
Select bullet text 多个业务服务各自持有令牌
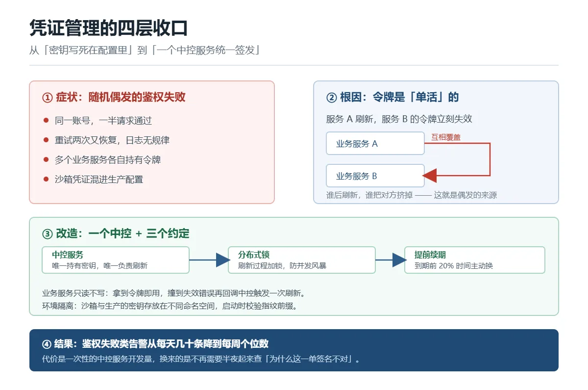(108, 160)
